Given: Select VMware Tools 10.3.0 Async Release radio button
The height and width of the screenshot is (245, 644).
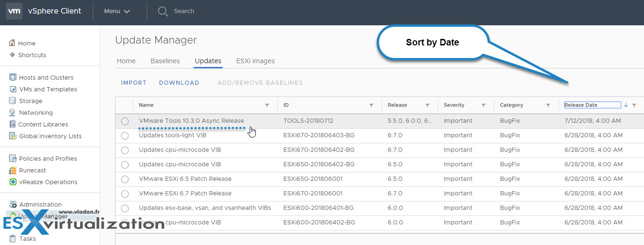Looking at the screenshot, I should (x=125, y=121).
